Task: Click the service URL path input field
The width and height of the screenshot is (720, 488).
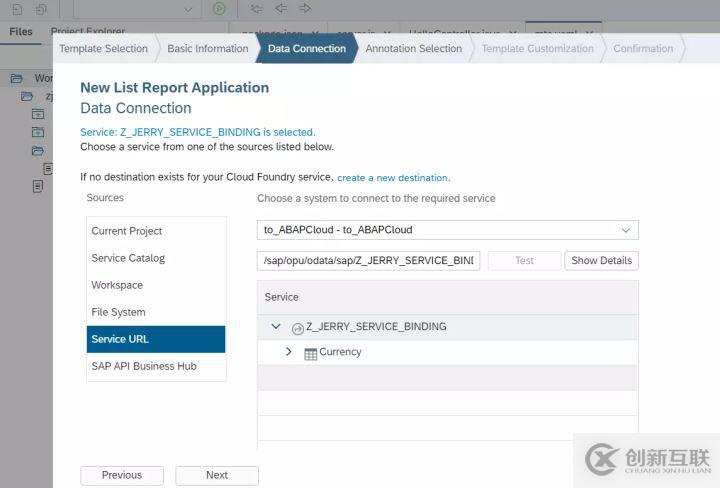Action: coord(368,261)
